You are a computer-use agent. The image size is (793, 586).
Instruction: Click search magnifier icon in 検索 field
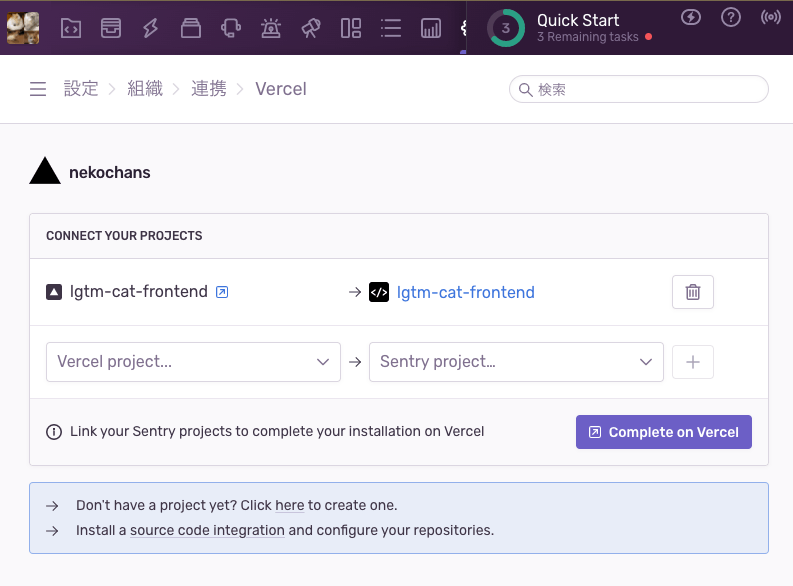click(x=525, y=90)
